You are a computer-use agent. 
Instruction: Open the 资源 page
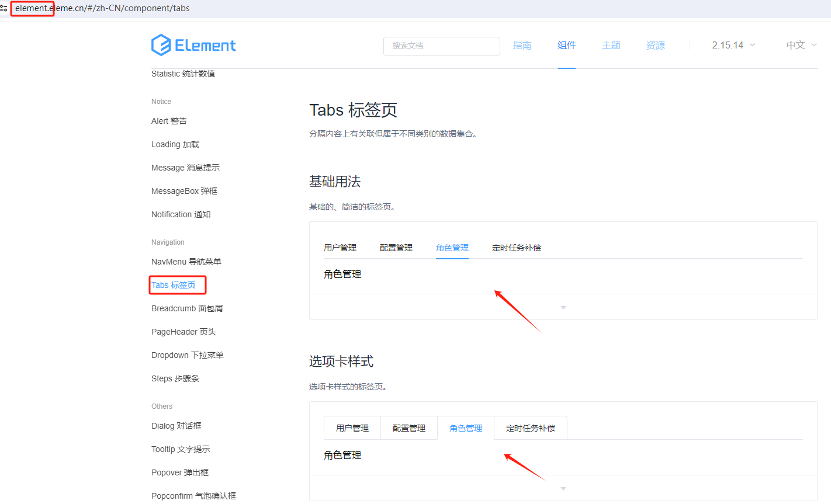[655, 45]
